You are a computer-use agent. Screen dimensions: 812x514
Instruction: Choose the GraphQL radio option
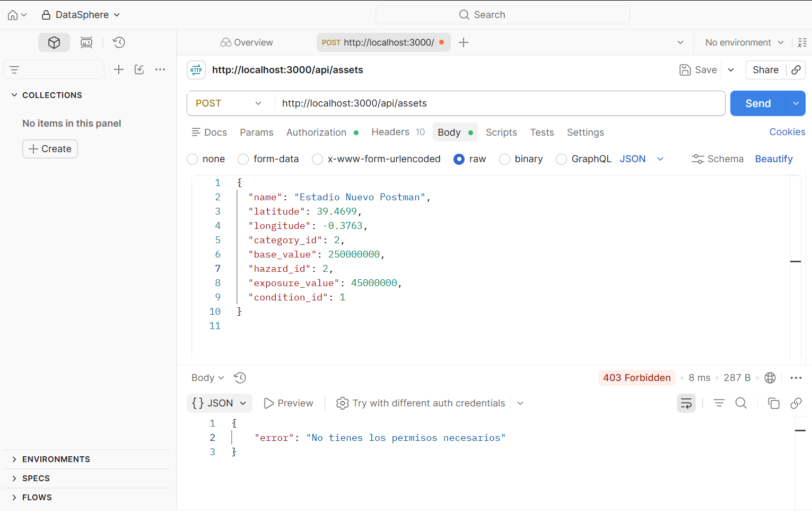click(561, 159)
